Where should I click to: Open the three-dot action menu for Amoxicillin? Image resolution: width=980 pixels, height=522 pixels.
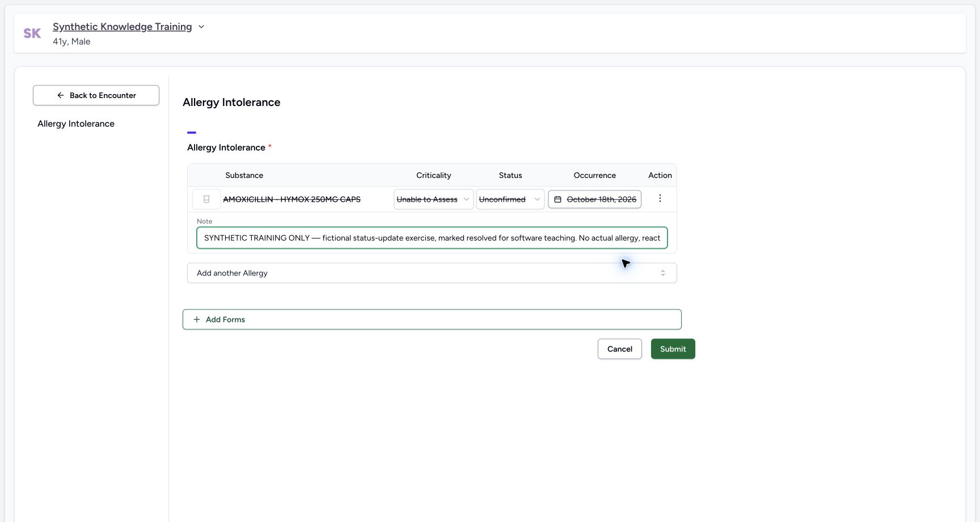coord(660,198)
